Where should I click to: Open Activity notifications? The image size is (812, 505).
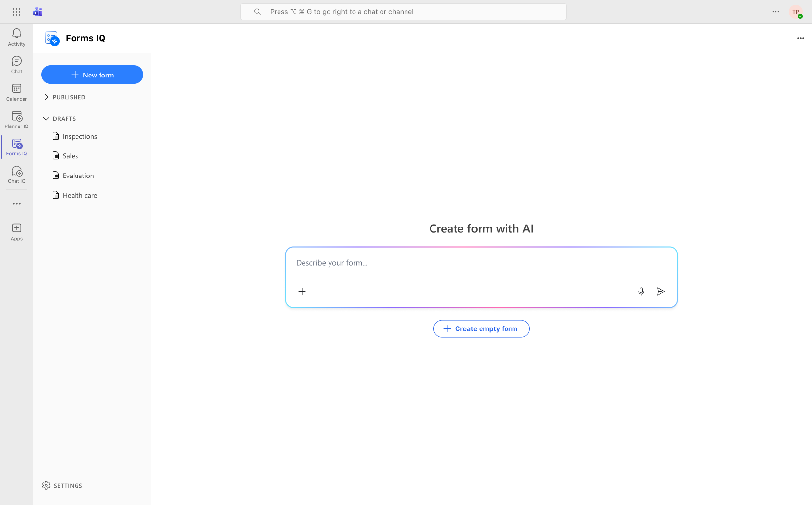click(x=17, y=37)
